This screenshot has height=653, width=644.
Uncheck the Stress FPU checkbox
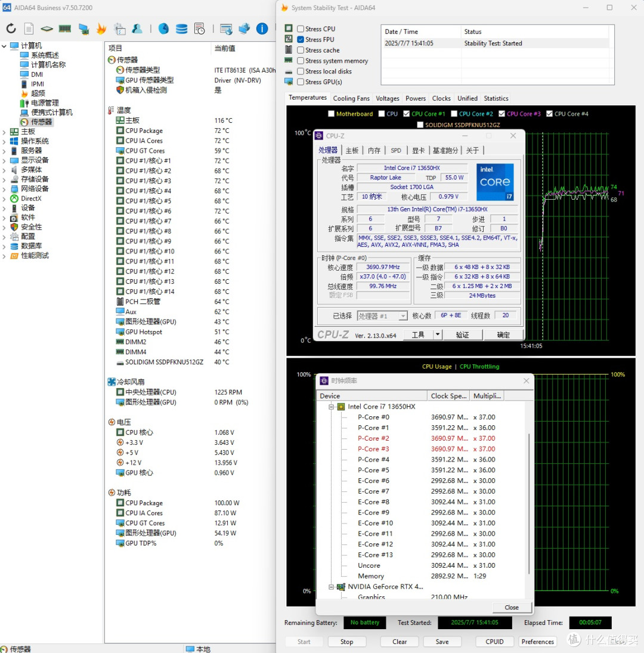click(301, 39)
